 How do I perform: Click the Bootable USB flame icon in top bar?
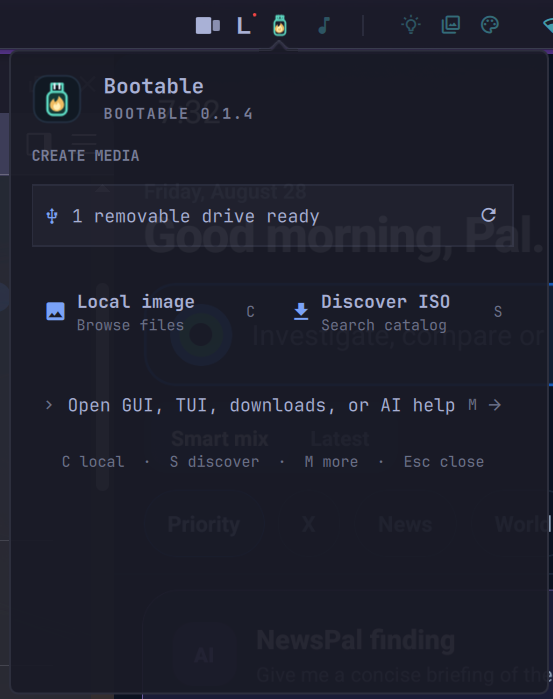point(280,25)
